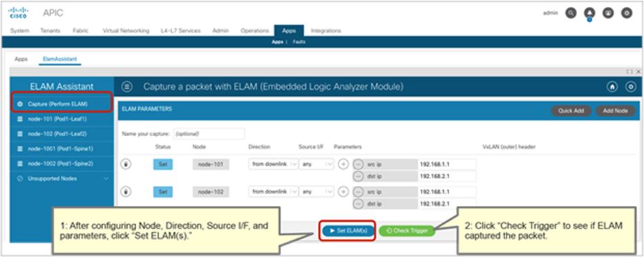Screen dimensions: 644x257
Task: Click the admin username text
Action: 550,13
